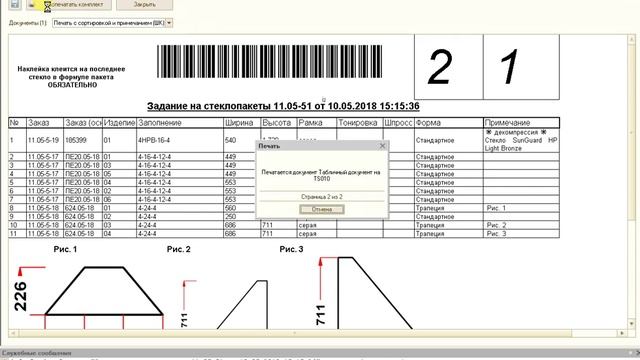The width and height of the screenshot is (640, 360).
Task: Click the large number '2' cell
Action: coord(449,67)
